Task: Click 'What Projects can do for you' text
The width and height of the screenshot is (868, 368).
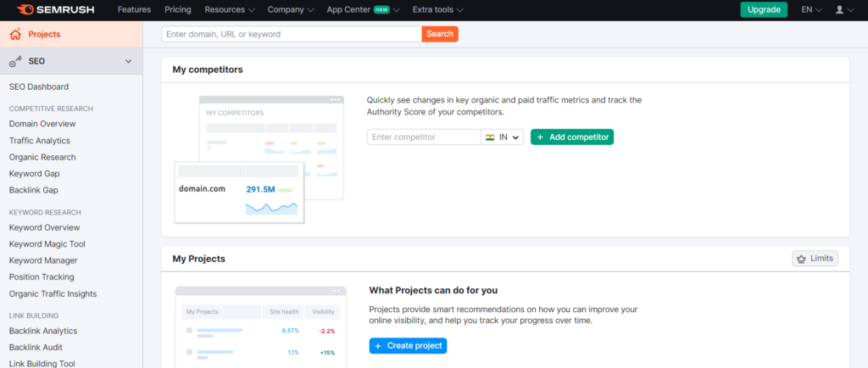Action: [x=433, y=290]
